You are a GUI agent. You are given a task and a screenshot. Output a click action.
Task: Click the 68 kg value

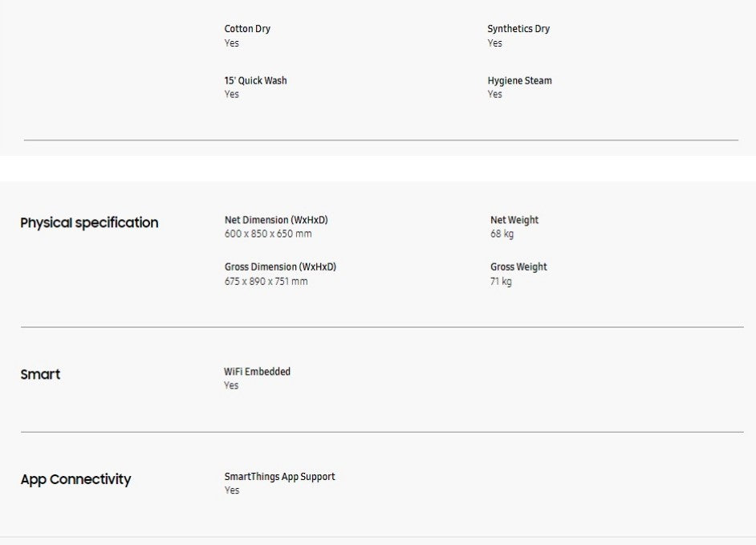[502, 234]
